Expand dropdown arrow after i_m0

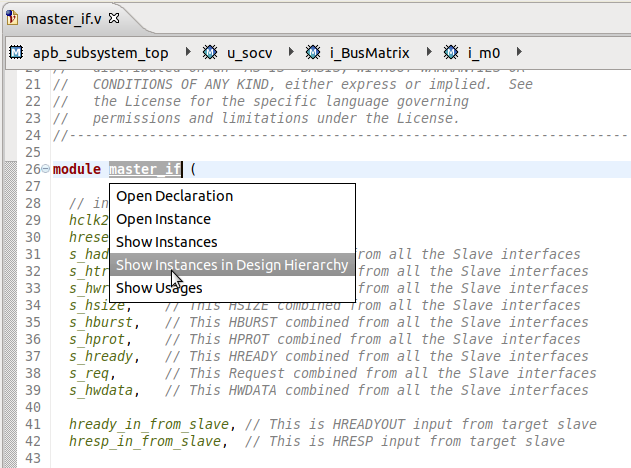pos(519,52)
